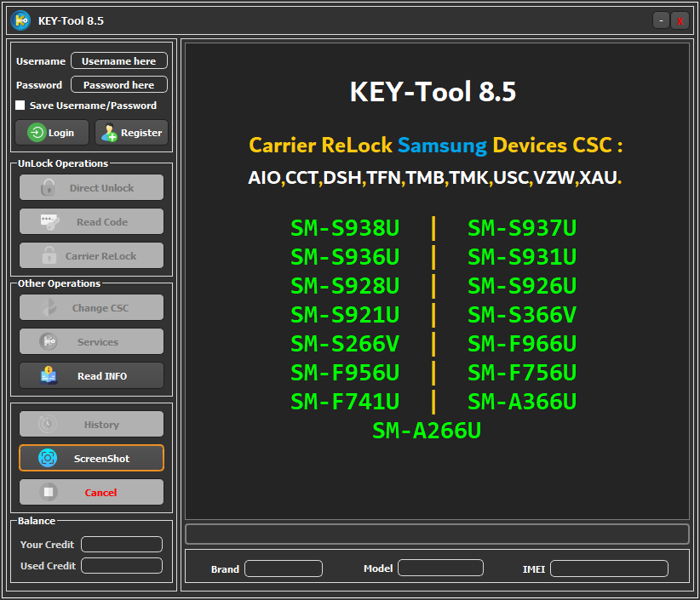This screenshot has width=700, height=600.
Task: Click the clock icon on History
Action: (48, 424)
